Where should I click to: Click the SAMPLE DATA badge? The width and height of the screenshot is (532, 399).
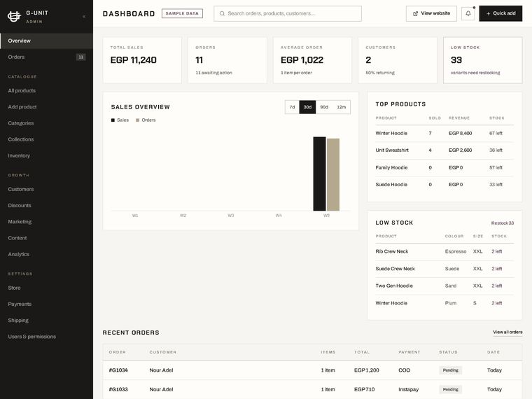point(182,13)
